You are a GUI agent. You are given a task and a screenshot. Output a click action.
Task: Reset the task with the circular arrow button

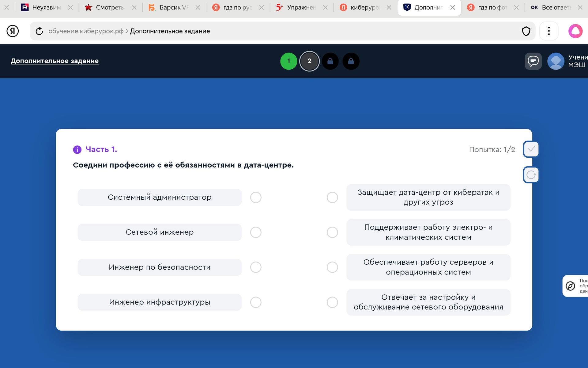coord(531,175)
